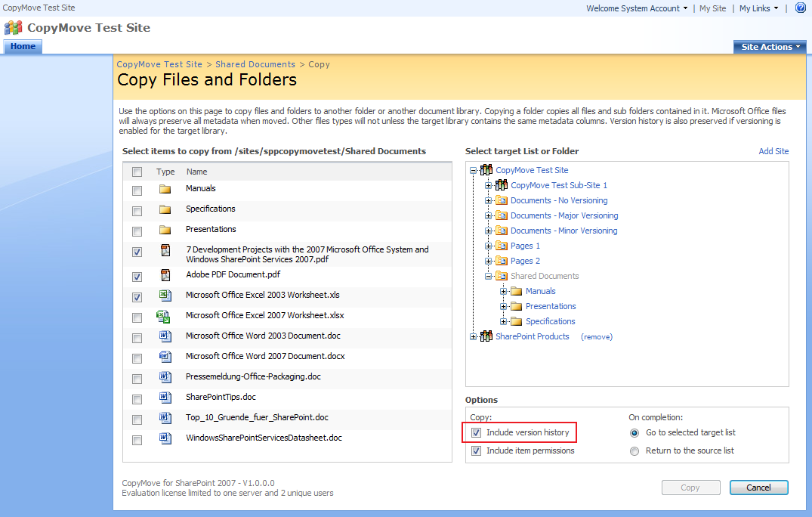Open My Site link in top bar
Viewport: 812px width, 517px height.
coord(712,8)
